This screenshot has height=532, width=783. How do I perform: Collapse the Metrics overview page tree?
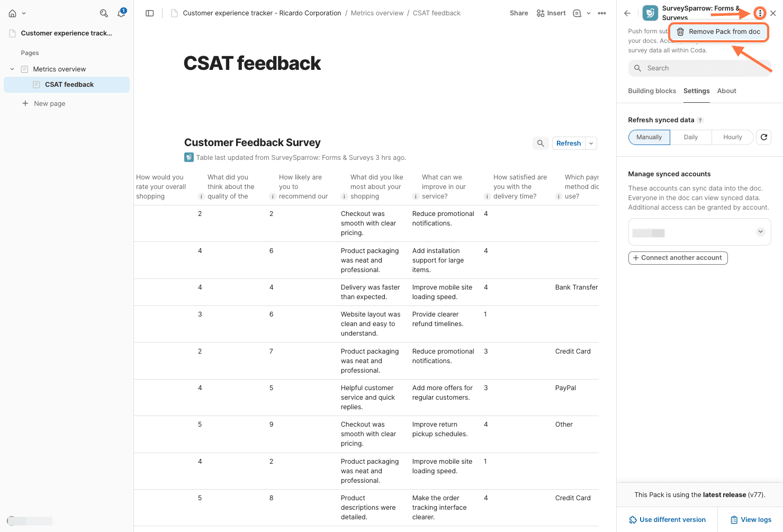12,69
